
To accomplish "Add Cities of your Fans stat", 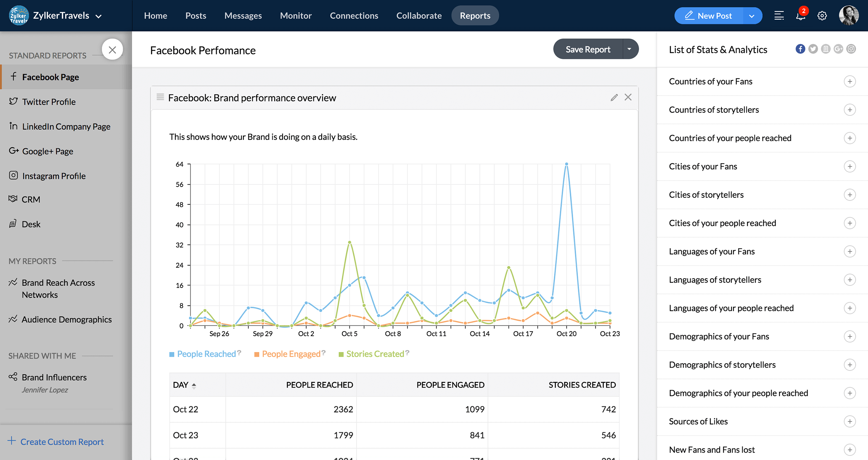I will 849,166.
